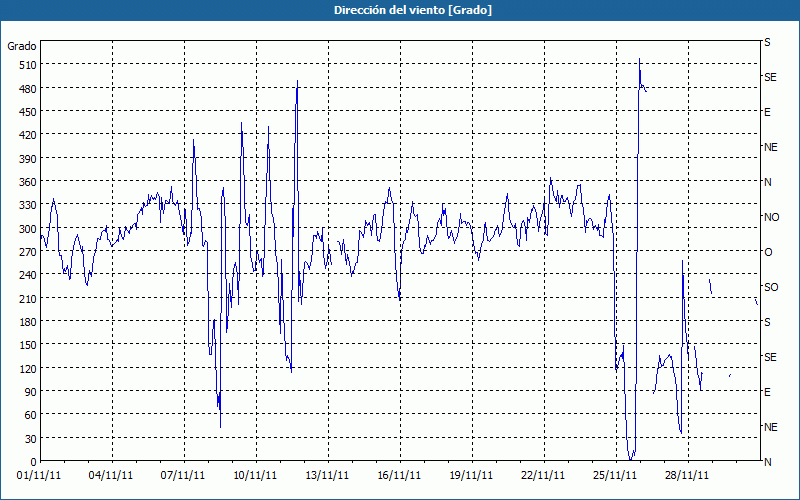Click the 'NE' compass label beside the 45 level
The height and width of the screenshot is (500, 800).
tap(770, 427)
